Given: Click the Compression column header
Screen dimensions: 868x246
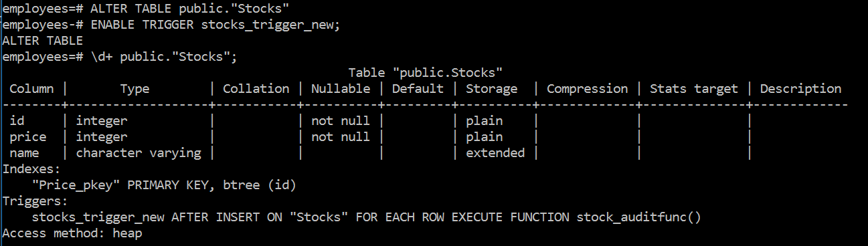Looking at the screenshot, I should click(588, 88).
